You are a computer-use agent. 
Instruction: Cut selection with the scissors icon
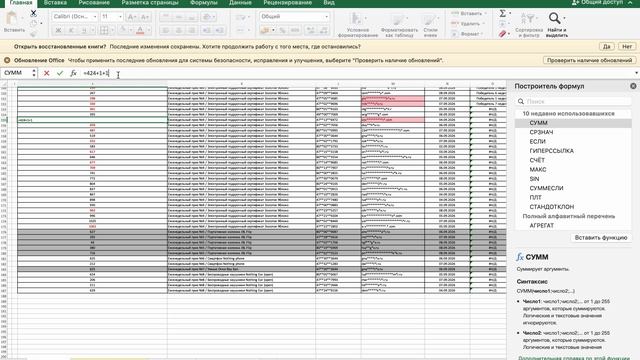pos(33,13)
